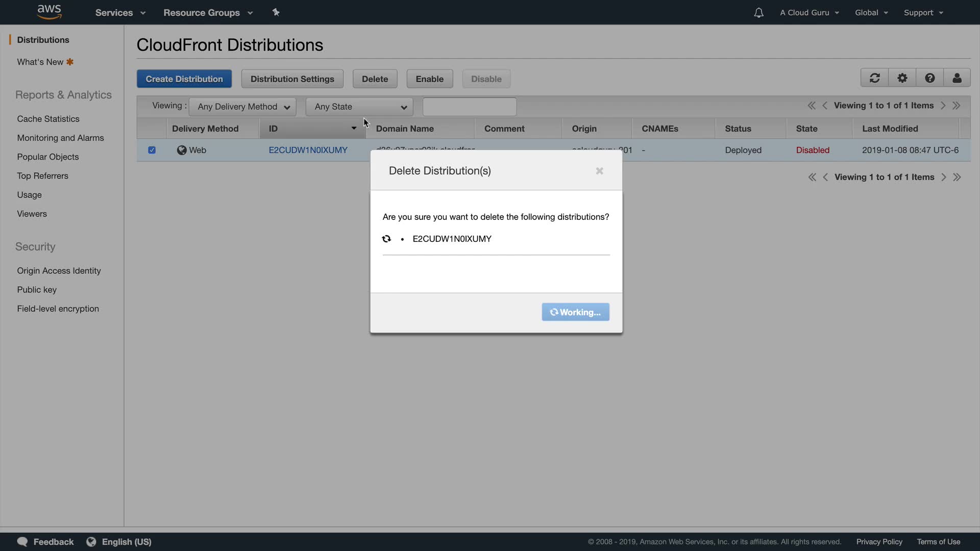Open the Resource Groups menu
This screenshot has height=551, width=980.
pyautogui.click(x=208, y=13)
